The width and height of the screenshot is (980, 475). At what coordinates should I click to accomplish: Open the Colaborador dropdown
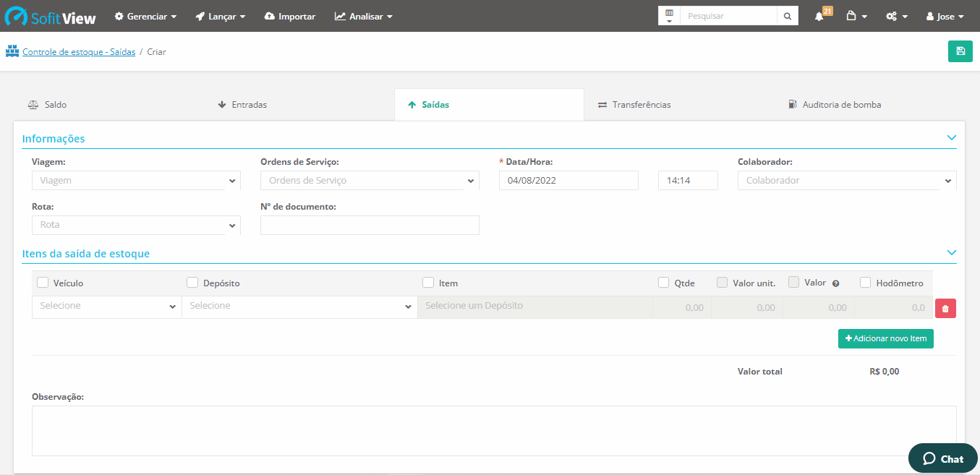pyautogui.click(x=847, y=181)
